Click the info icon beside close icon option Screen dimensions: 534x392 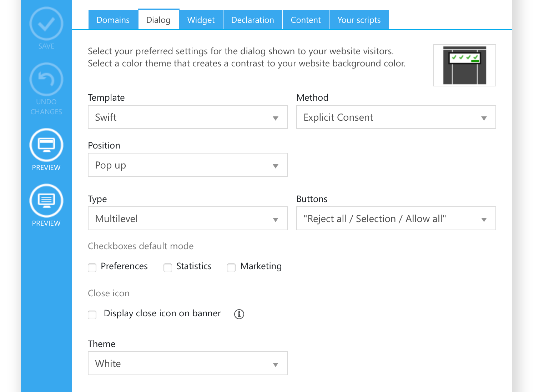tap(239, 314)
